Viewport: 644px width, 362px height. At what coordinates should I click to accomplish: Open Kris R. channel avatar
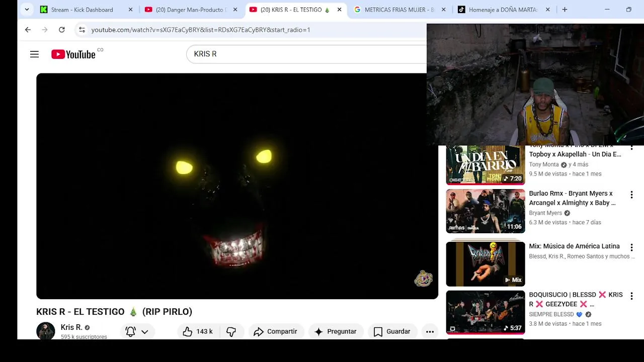pyautogui.click(x=45, y=331)
